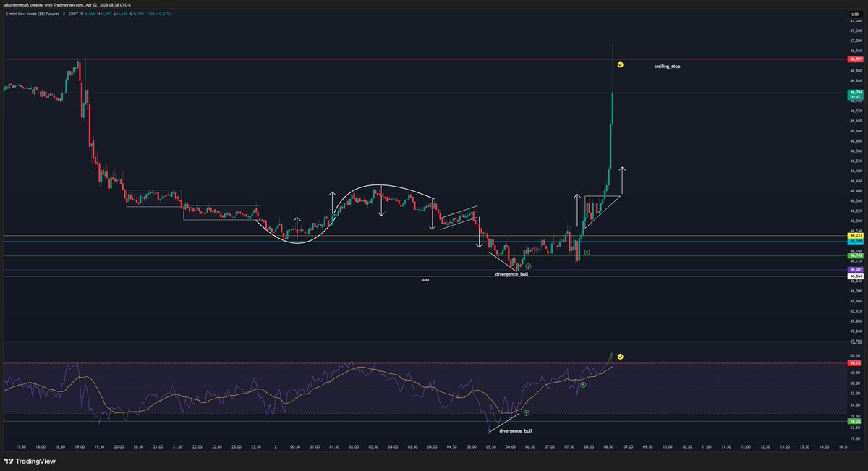Select the cyan 46,199 price label

click(856, 241)
